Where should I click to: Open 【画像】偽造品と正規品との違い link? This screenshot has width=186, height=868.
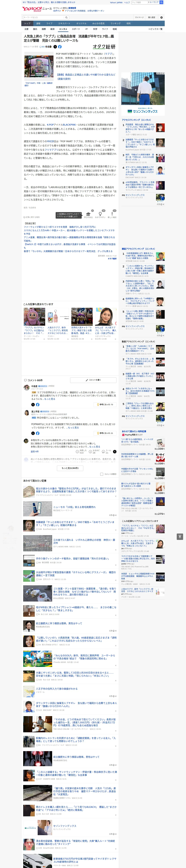tap(86, 77)
